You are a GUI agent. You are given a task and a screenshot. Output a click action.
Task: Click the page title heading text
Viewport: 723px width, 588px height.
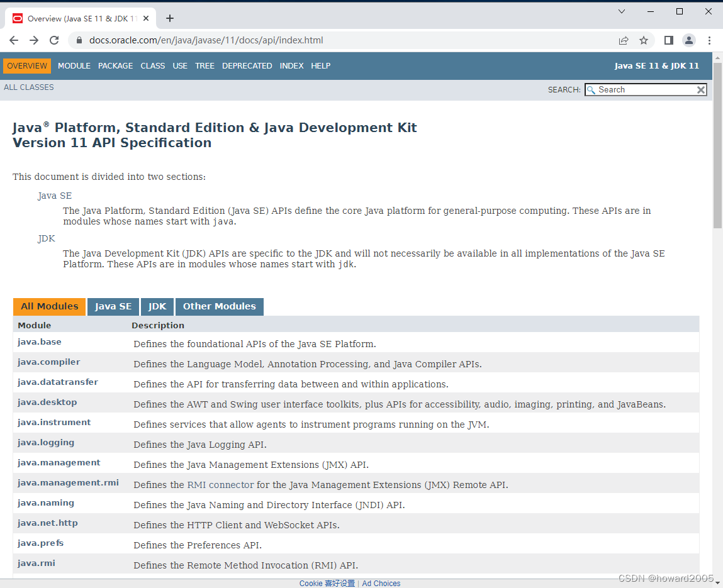(215, 135)
